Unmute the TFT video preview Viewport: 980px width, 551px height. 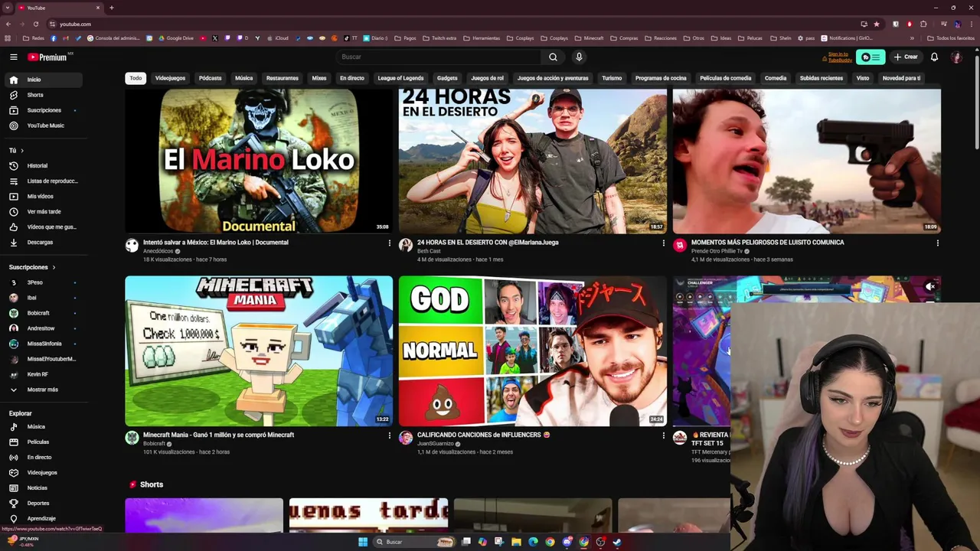(x=930, y=287)
